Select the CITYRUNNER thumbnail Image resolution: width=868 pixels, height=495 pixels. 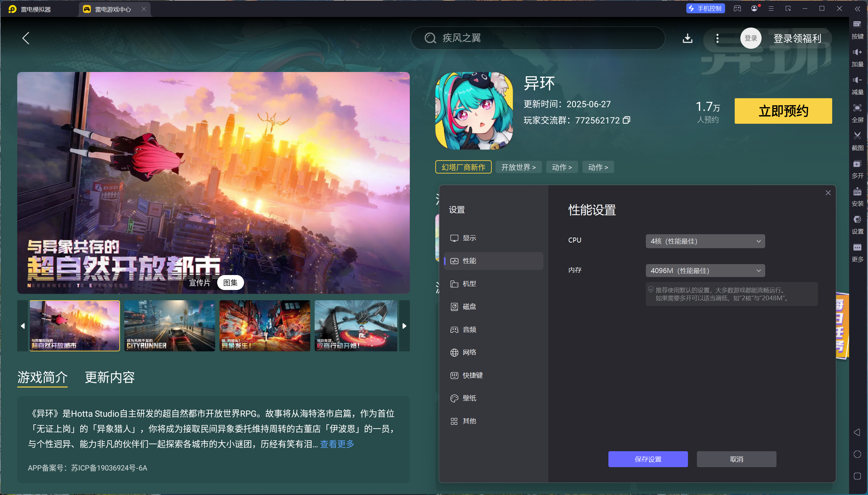pos(169,326)
